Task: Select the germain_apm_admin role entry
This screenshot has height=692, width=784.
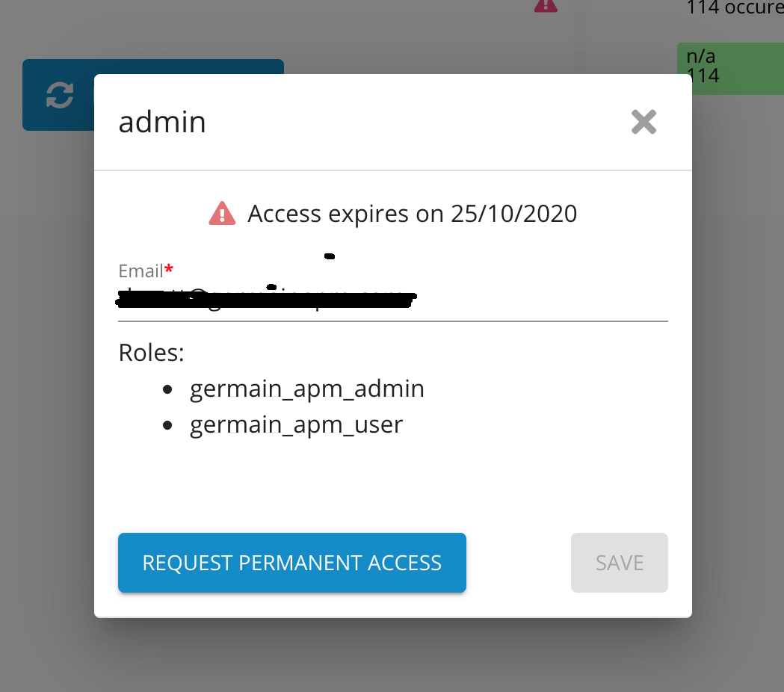Action: 307,389
